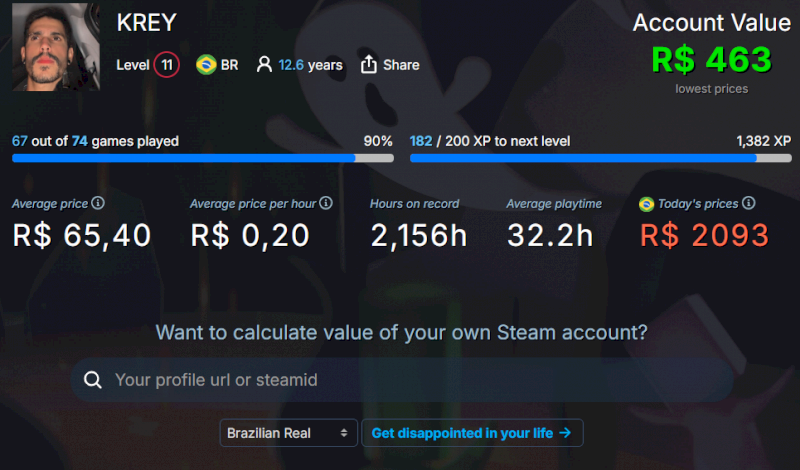Click the games played progress bar
The height and width of the screenshot is (470, 800).
coord(202,158)
